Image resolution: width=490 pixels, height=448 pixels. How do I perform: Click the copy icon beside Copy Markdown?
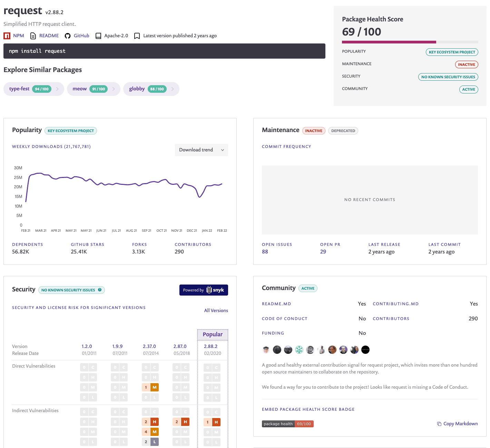[x=439, y=424]
